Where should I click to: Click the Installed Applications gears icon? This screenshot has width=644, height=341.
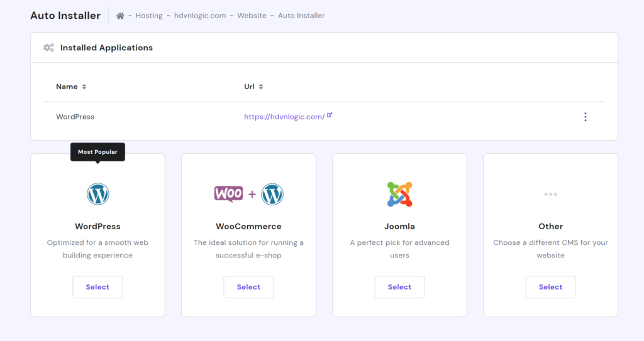pyautogui.click(x=49, y=48)
